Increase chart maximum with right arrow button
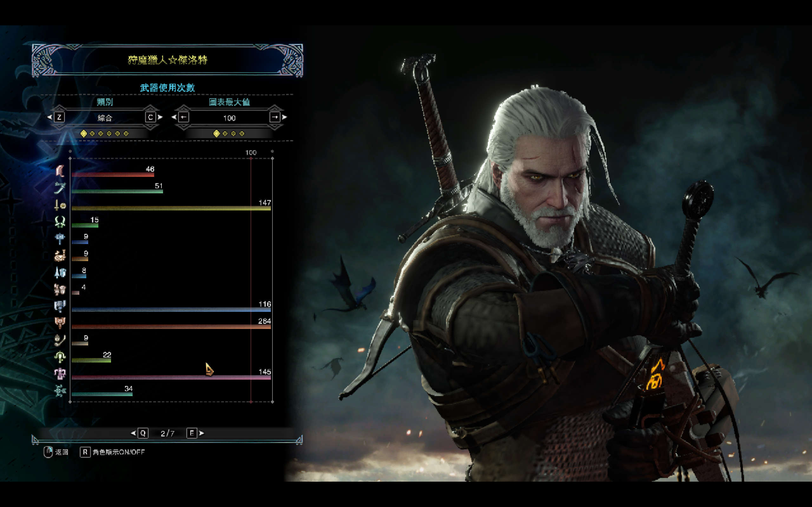The height and width of the screenshot is (507, 812). [275, 117]
